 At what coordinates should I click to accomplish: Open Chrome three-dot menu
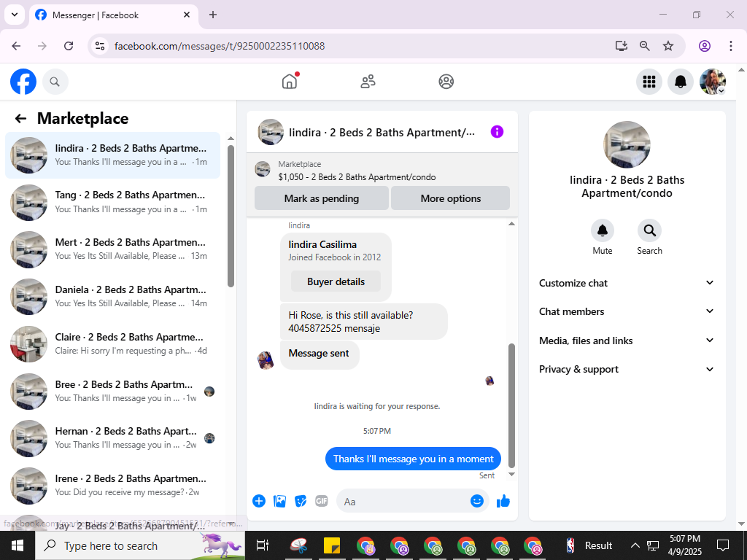point(731,46)
